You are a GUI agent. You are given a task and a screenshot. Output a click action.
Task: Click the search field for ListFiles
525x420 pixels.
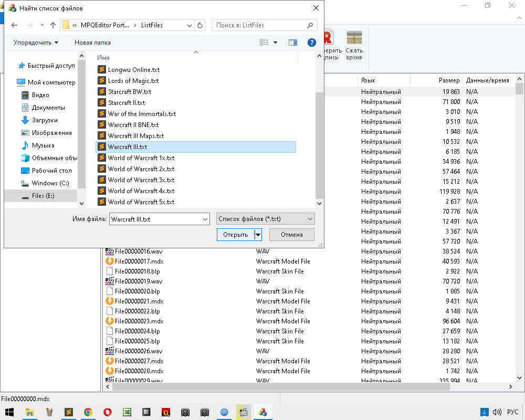coord(265,25)
